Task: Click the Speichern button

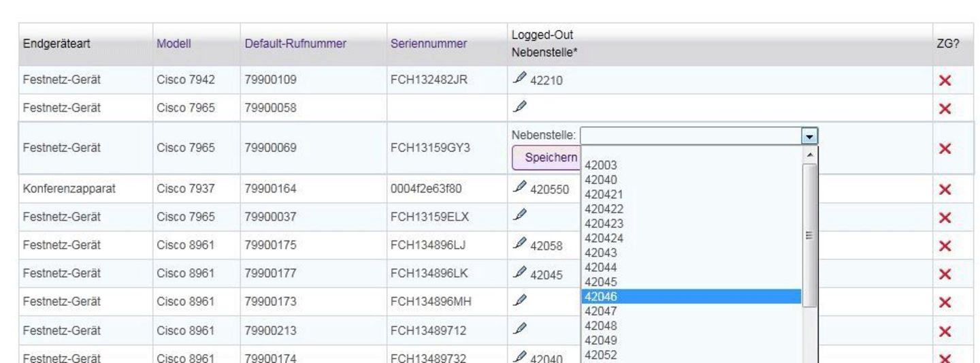Action: pyautogui.click(x=546, y=157)
